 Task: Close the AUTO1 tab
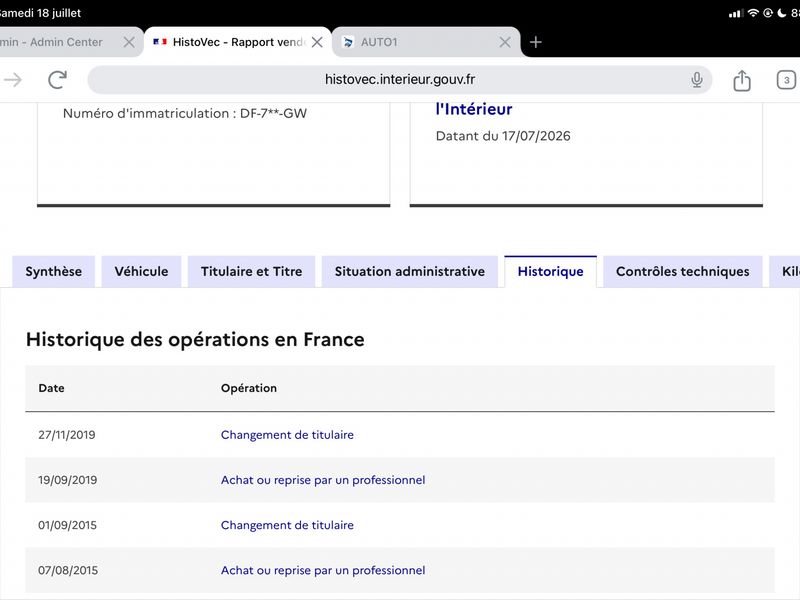pyautogui.click(x=505, y=42)
